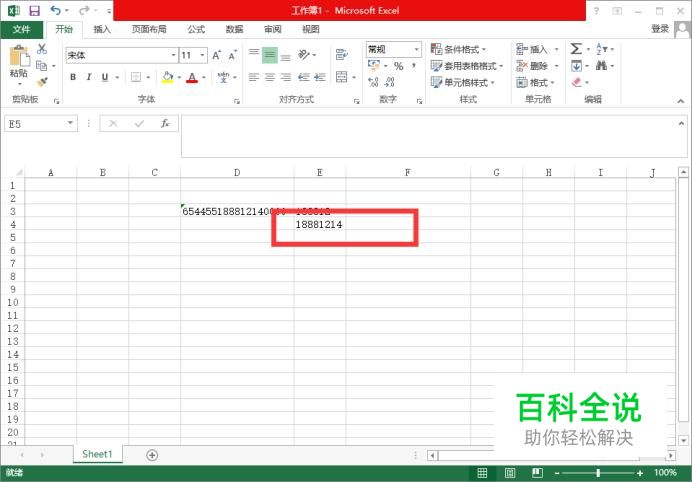Increase decimal places
Screen dimensions: 692x482
(x=373, y=82)
